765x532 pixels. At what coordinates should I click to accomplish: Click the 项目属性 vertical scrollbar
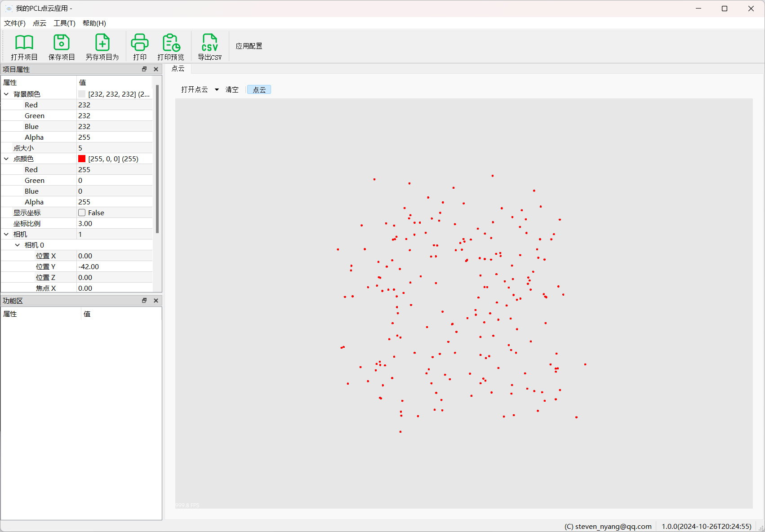(157, 159)
